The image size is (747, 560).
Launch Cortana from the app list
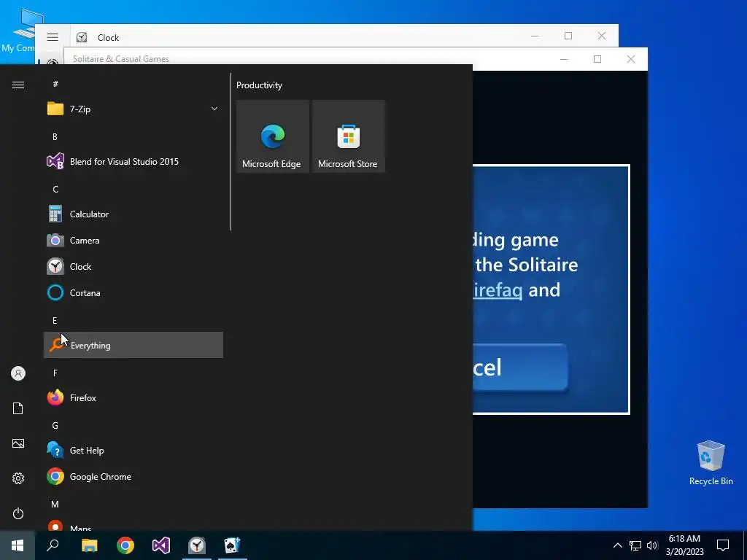pyautogui.click(x=133, y=293)
